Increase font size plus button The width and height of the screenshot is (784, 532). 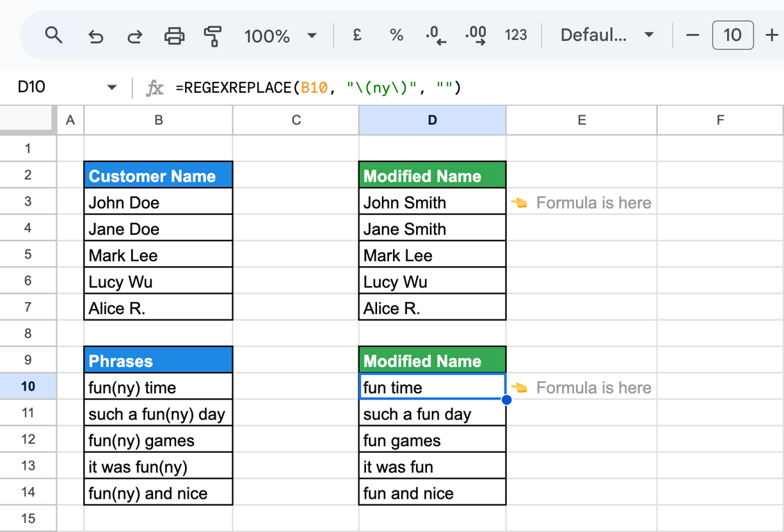coord(772,35)
